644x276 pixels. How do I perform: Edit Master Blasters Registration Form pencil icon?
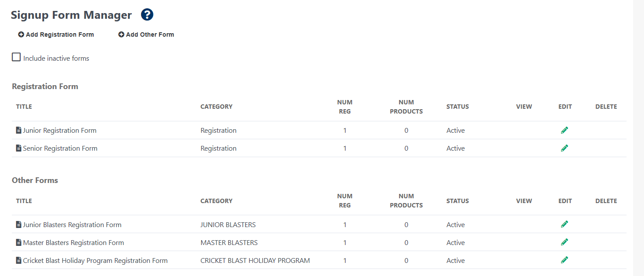click(x=564, y=242)
